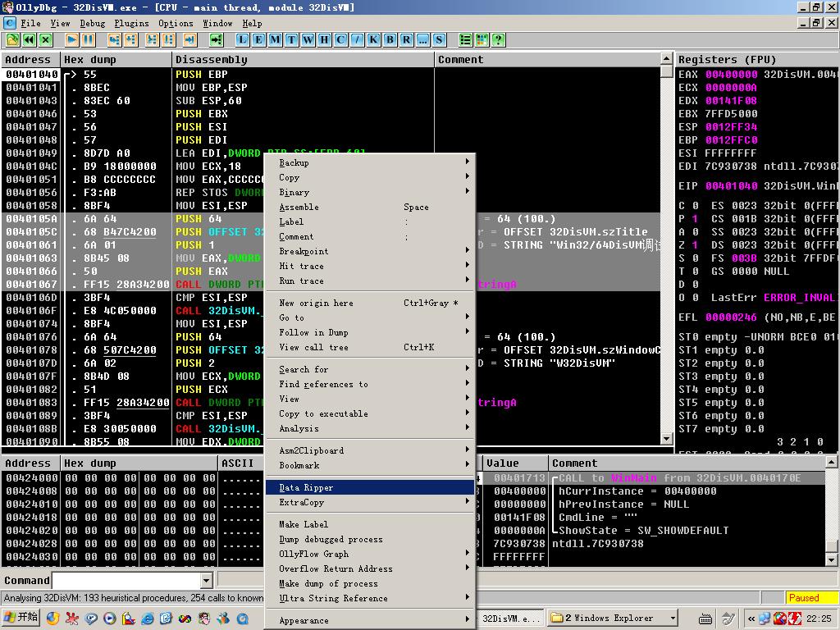Open Memory map with M button

coord(275,39)
